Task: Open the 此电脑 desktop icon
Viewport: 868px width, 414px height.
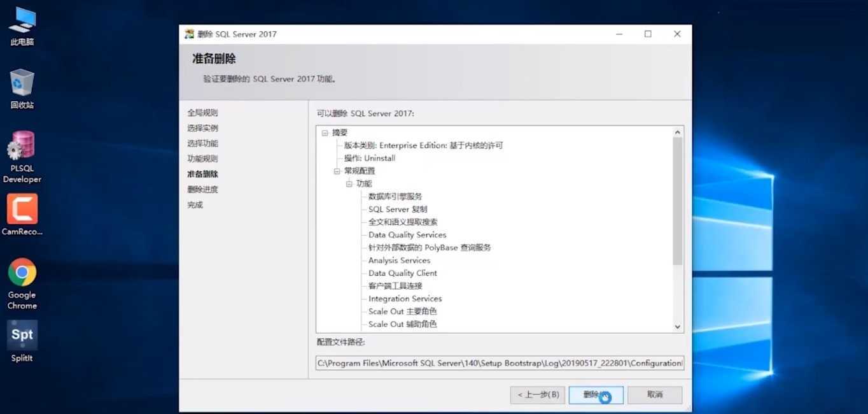Action: (x=22, y=26)
